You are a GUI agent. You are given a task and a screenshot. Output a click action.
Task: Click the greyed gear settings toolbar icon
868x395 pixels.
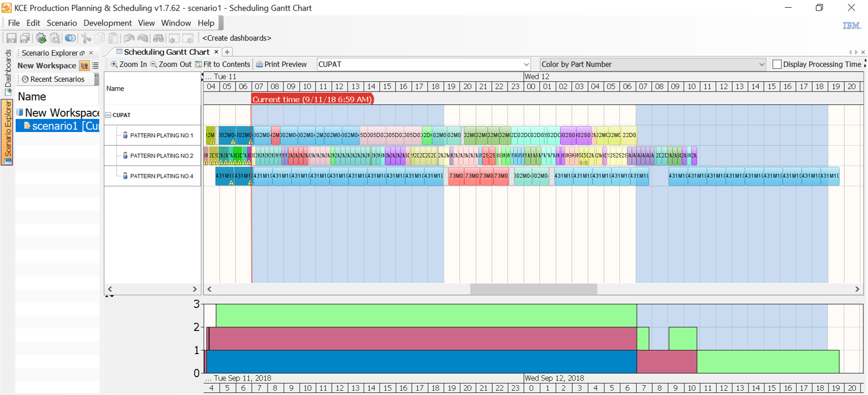[55, 38]
